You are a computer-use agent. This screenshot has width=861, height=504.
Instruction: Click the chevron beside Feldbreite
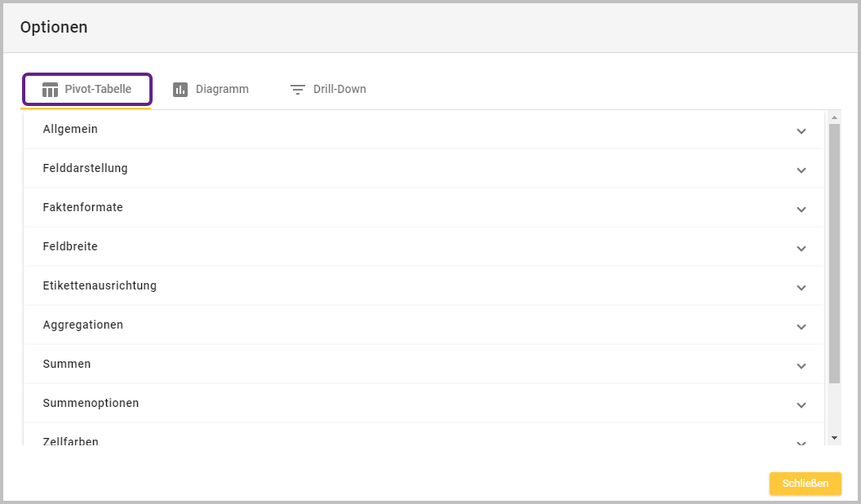pos(801,249)
